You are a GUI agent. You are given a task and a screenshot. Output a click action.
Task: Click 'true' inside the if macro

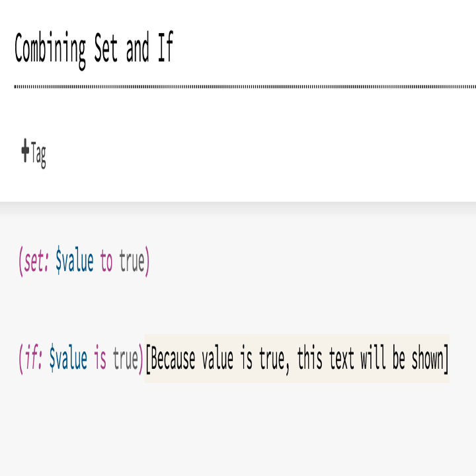[x=125, y=359]
